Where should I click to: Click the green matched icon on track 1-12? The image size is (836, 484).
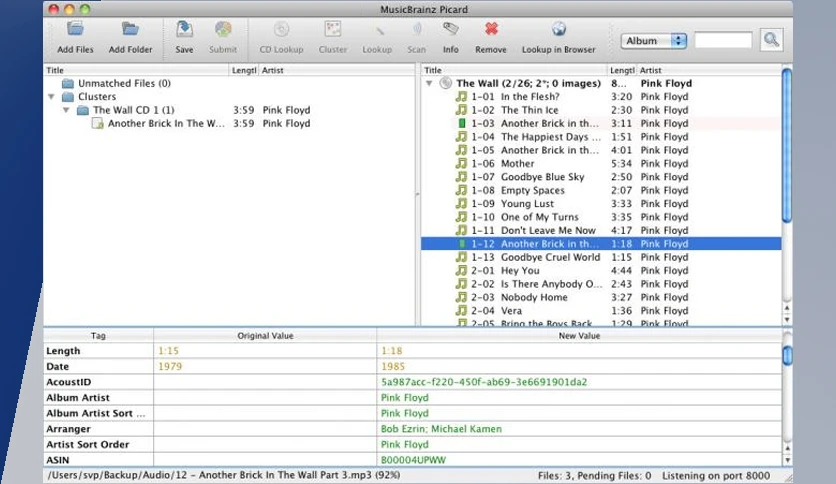(x=462, y=244)
